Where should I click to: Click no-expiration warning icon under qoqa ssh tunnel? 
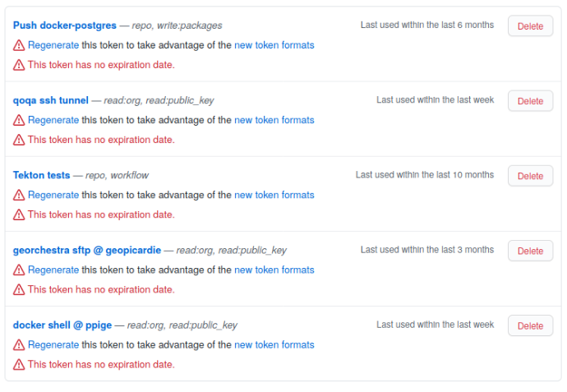[x=19, y=140]
